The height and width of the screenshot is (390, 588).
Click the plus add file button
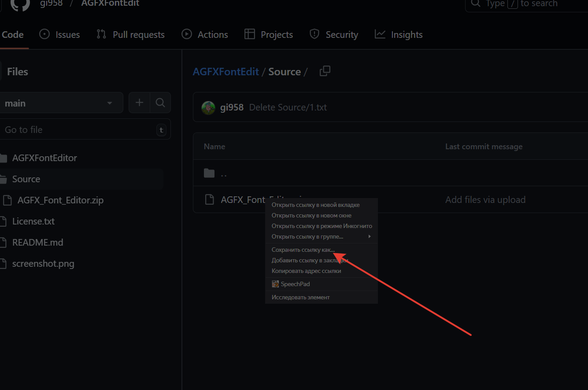pyautogui.click(x=139, y=103)
